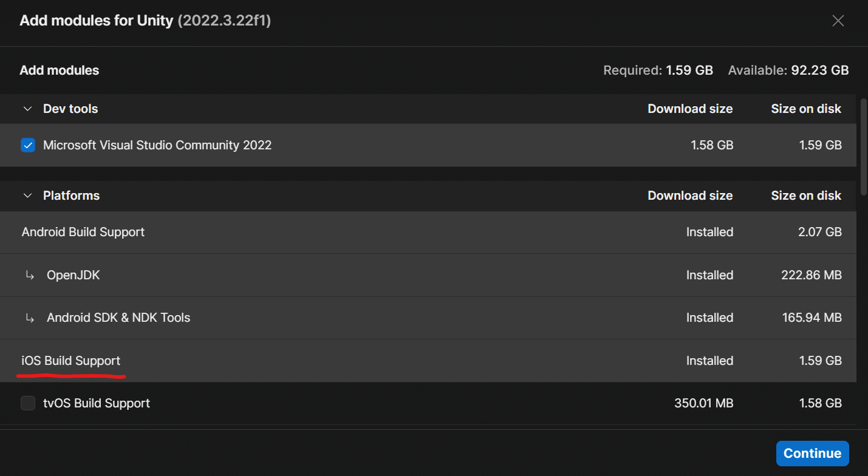This screenshot has width=868, height=476.
Task: Click the modules list scrollbar
Action: [864, 146]
